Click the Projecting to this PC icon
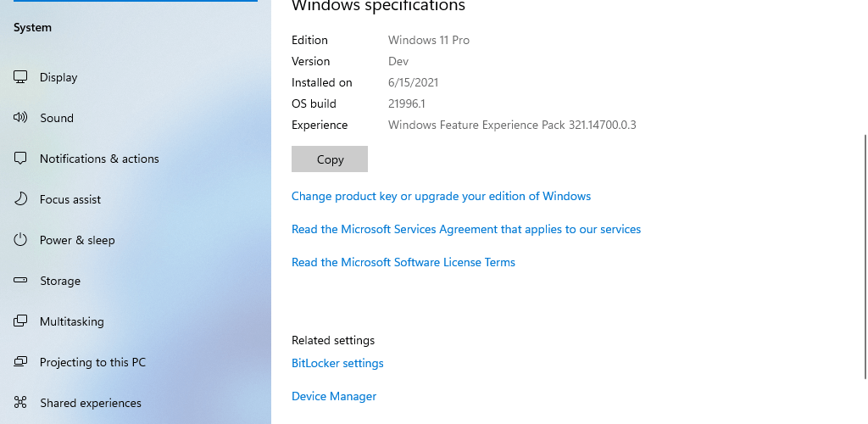 [20, 361]
